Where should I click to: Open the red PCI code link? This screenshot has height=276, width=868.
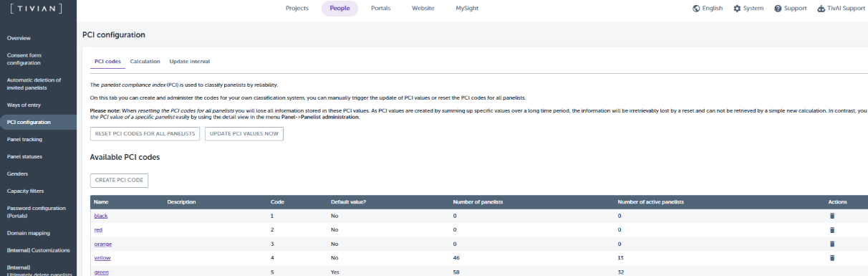(x=98, y=230)
